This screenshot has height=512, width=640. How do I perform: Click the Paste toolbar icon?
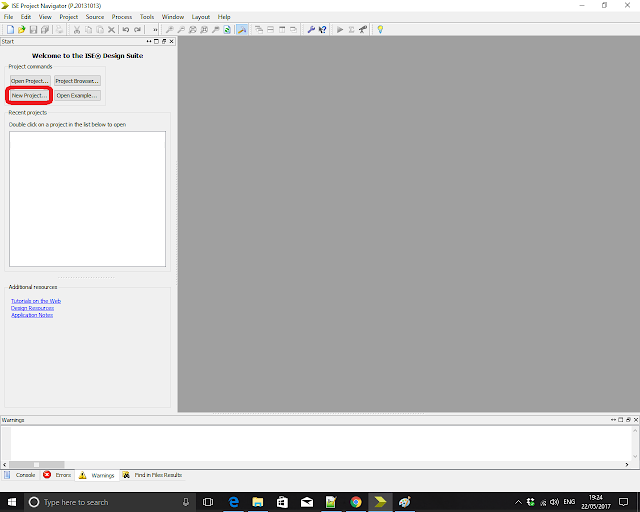point(100,29)
